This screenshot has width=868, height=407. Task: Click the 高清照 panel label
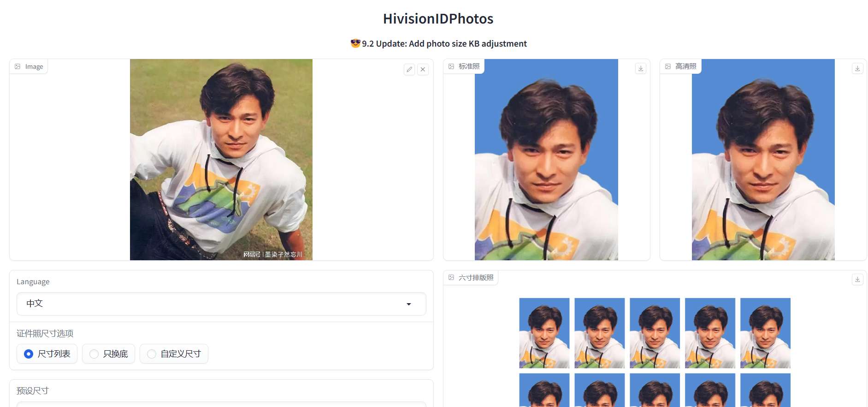(681, 66)
